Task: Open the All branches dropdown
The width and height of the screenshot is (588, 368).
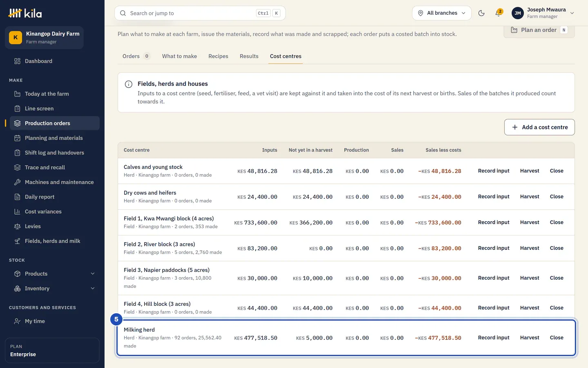Action: [x=442, y=13]
